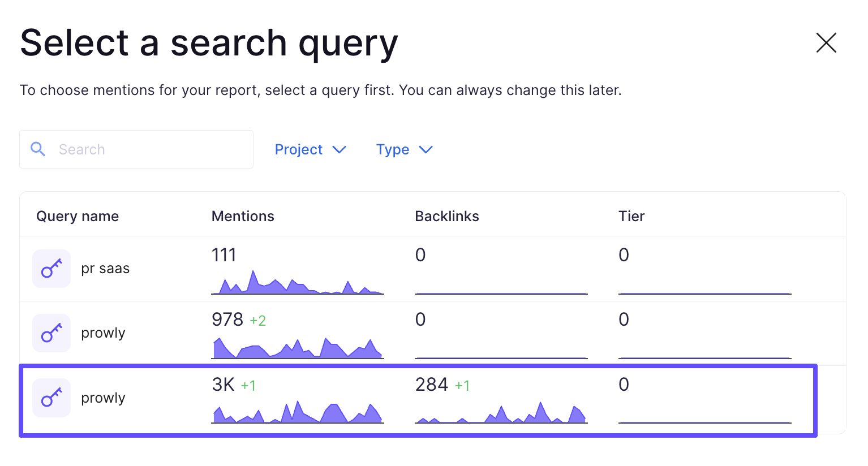This screenshot has height=466, width=868.
Task: Close the Select a search query dialog
Action: 826,42
